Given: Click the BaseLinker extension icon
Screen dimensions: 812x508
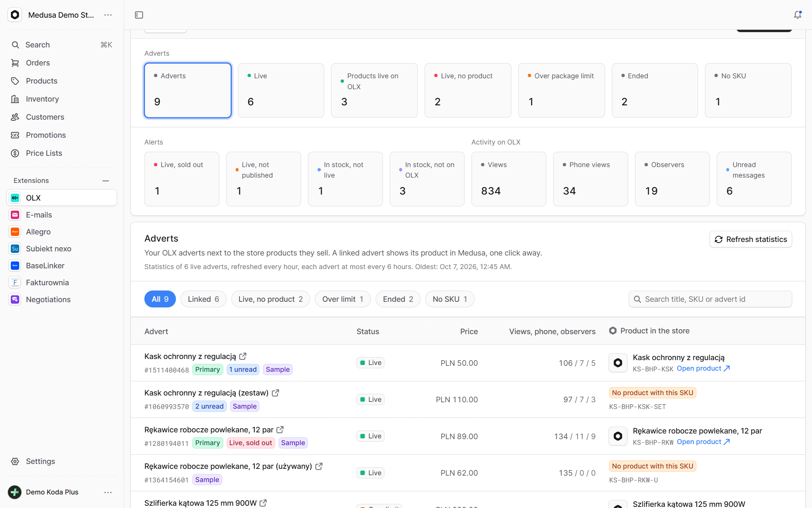Looking at the screenshot, I should point(15,266).
